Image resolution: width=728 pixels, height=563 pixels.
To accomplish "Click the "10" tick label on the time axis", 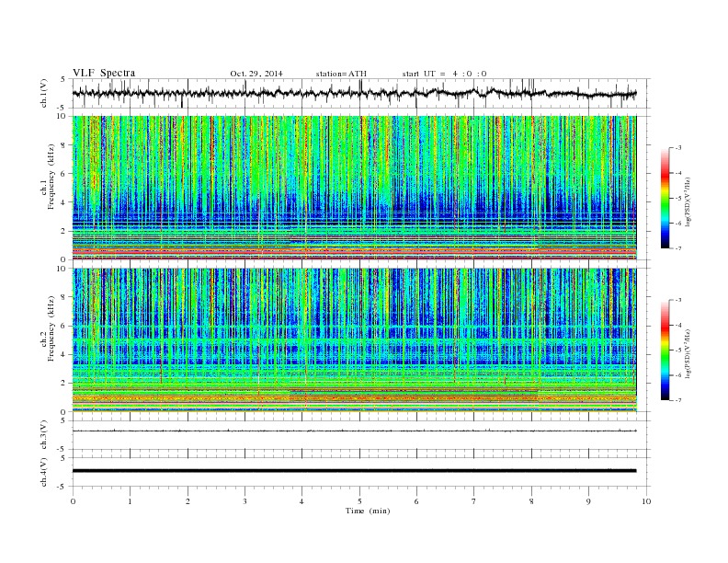I will 646,501.
